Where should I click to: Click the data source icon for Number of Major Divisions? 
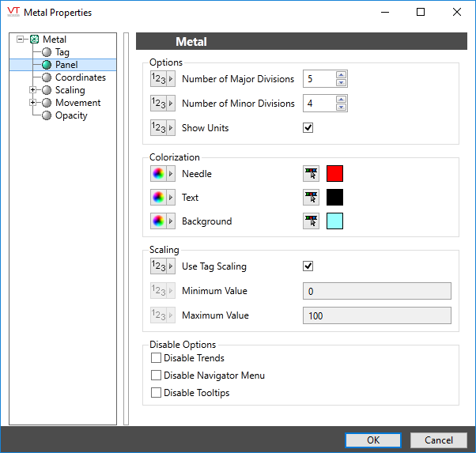162,79
